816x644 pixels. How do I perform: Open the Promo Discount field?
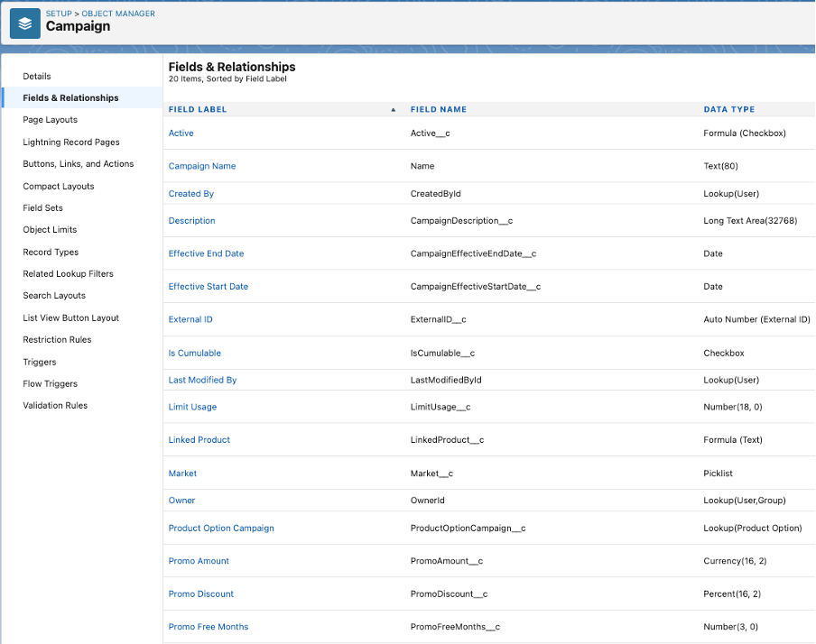point(201,593)
